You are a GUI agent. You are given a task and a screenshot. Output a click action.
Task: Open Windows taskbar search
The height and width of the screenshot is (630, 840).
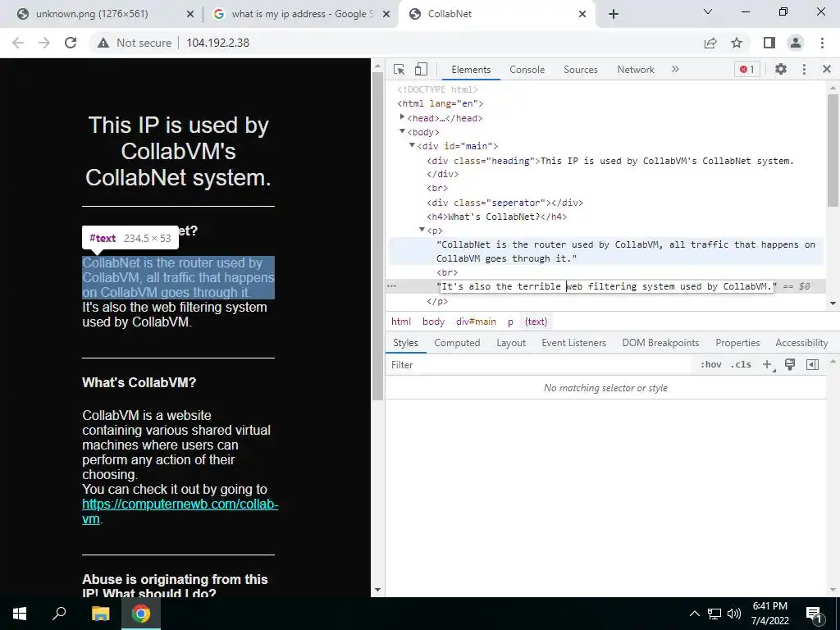click(x=59, y=614)
